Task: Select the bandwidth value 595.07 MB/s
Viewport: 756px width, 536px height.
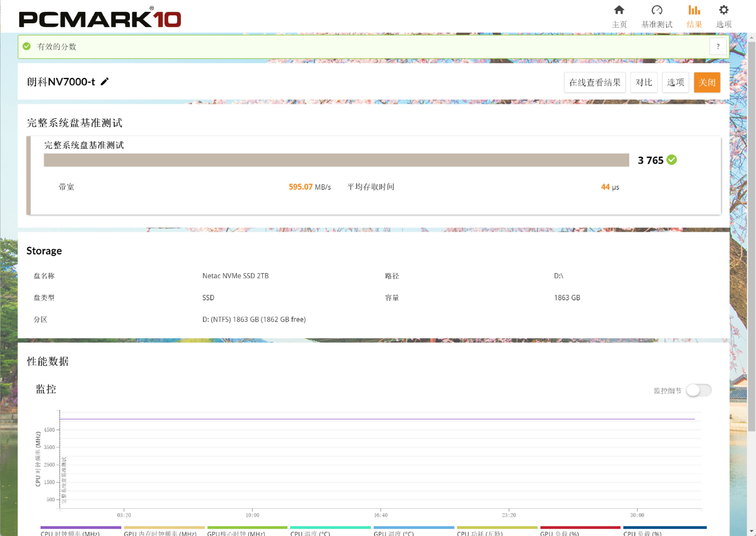Action: click(x=310, y=187)
